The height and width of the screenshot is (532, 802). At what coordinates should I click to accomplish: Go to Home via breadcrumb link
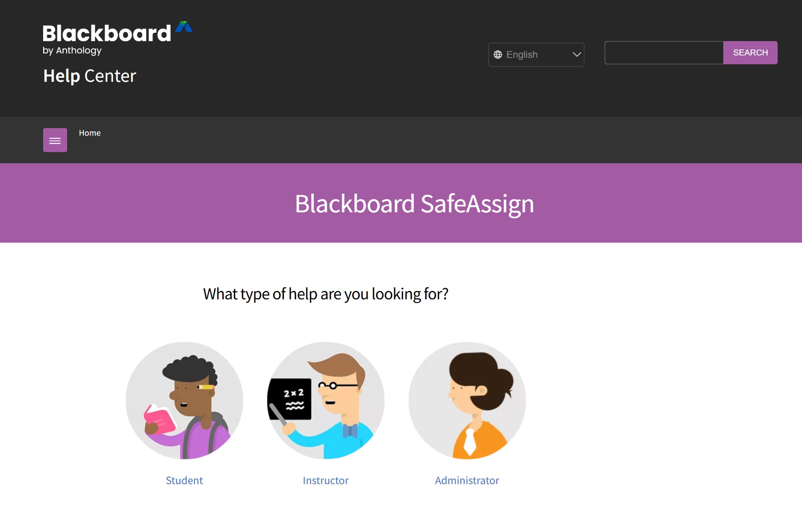point(89,133)
